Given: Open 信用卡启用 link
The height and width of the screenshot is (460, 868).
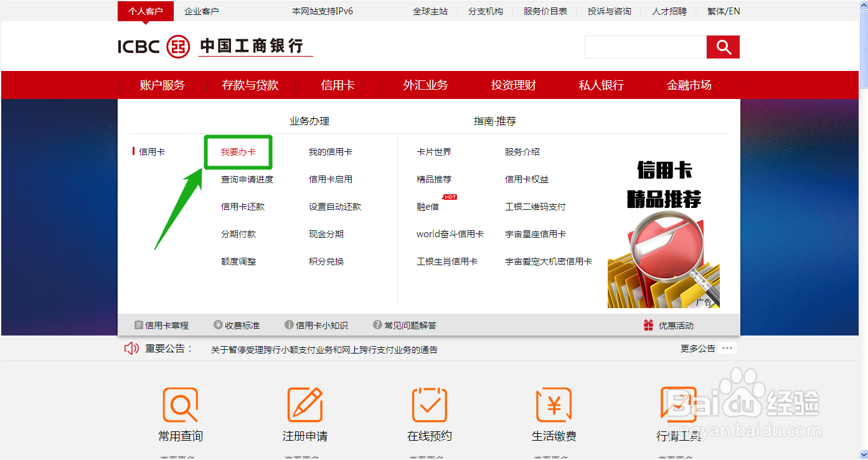Looking at the screenshot, I should 331,179.
